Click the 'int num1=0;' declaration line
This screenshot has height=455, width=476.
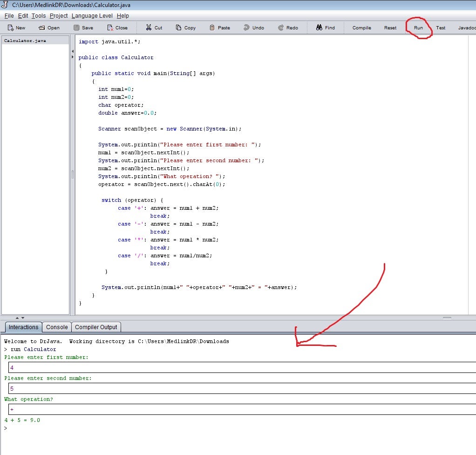(x=116, y=89)
